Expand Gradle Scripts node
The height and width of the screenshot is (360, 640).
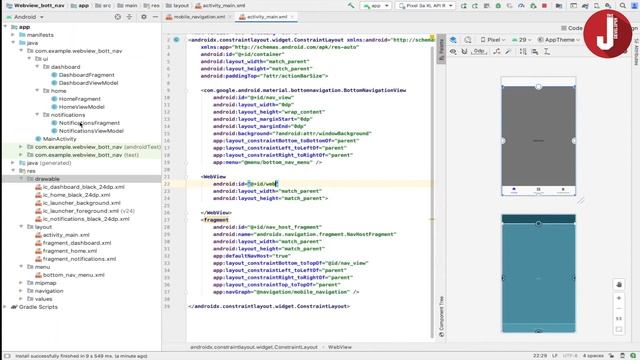point(5,307)
